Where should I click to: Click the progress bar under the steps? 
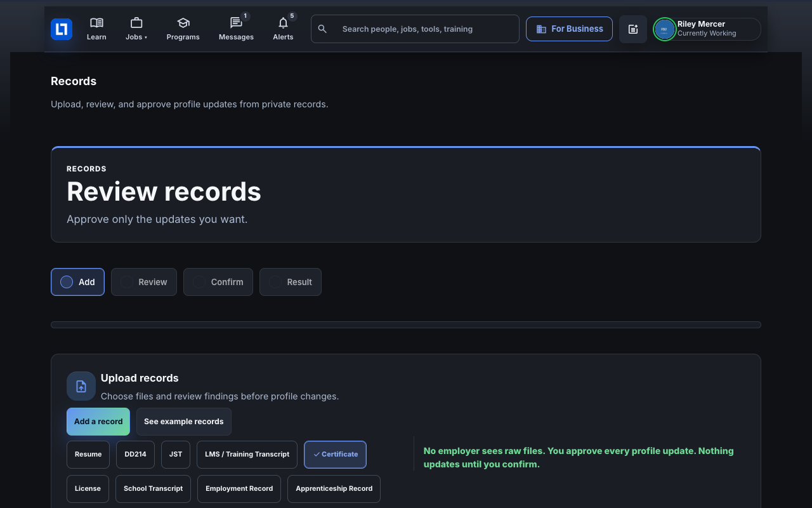[406, 325]
